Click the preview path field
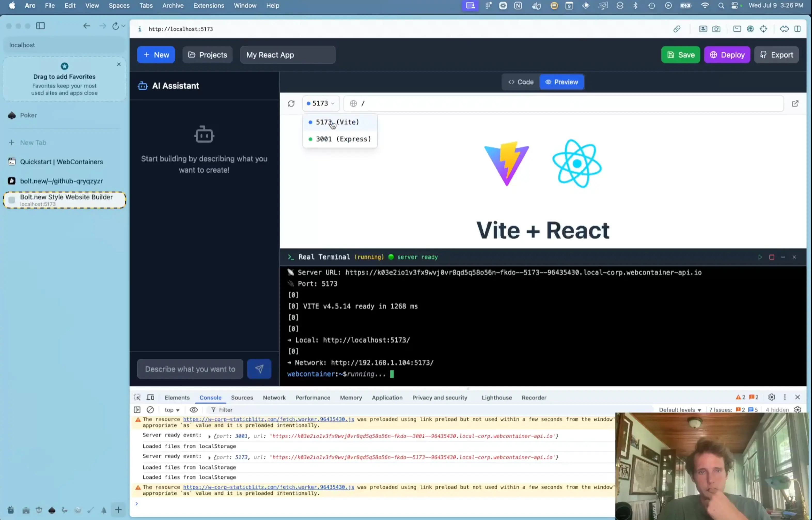The image size is (812, 520). [563, 103]
